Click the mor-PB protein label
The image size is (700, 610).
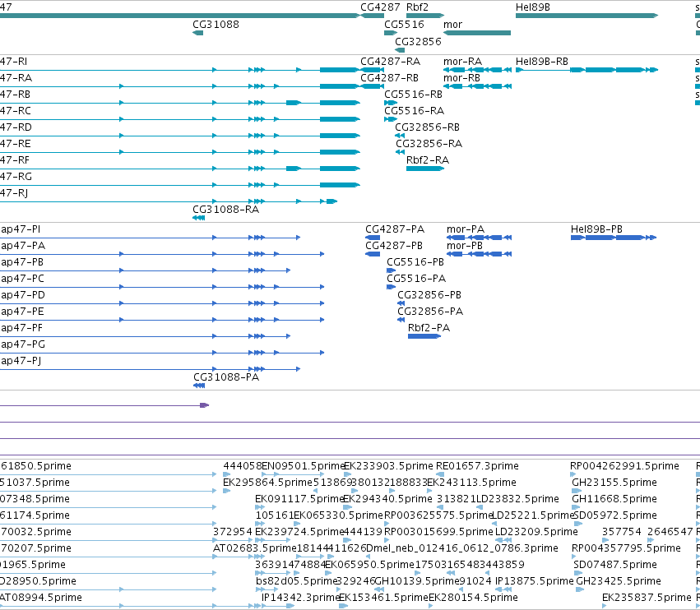[x=465, y=246]
